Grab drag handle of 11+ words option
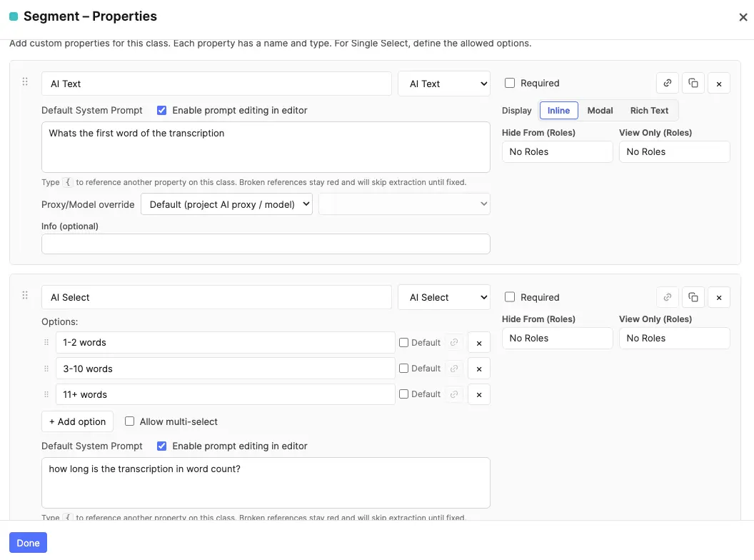The image size is (754, 560). pos(46,394)
